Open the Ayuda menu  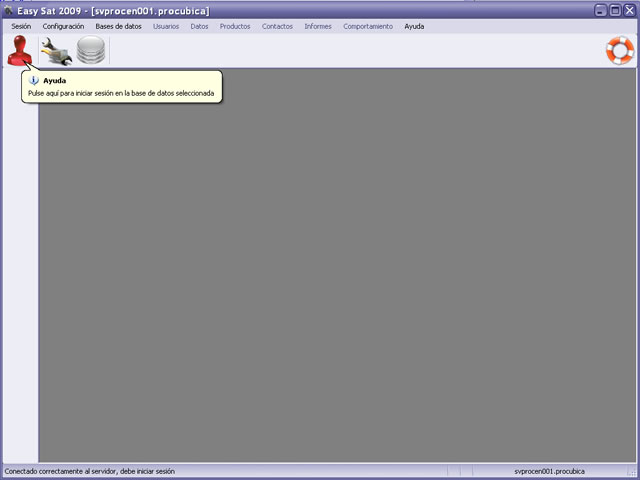(x=414, y=27)
